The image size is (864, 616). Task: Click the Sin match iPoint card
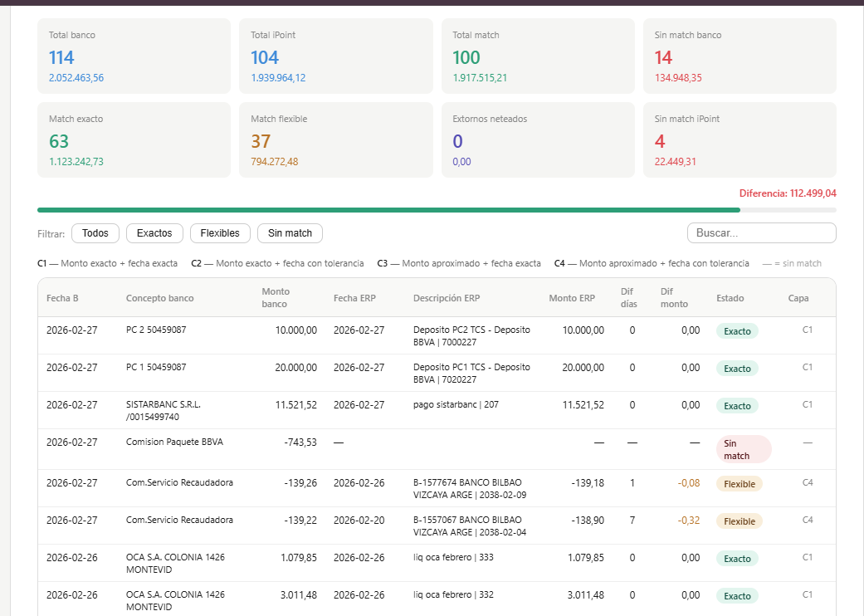pyautogui.click(x=740, y=140)
